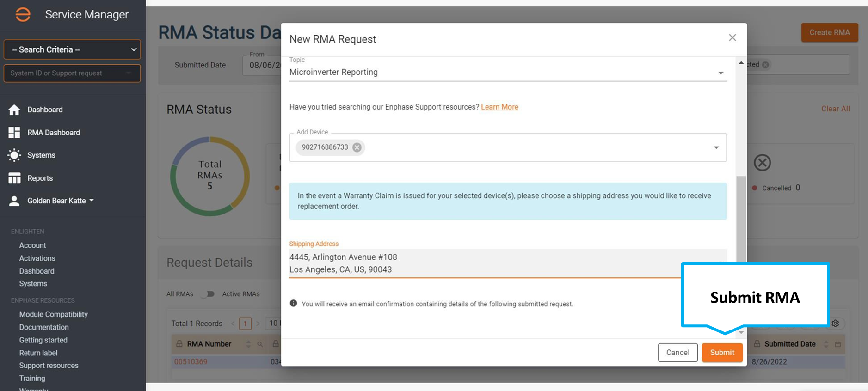Screen dimensions: 868x391
Task: Open Reports from the sidebar
Action: click(31, 178)
